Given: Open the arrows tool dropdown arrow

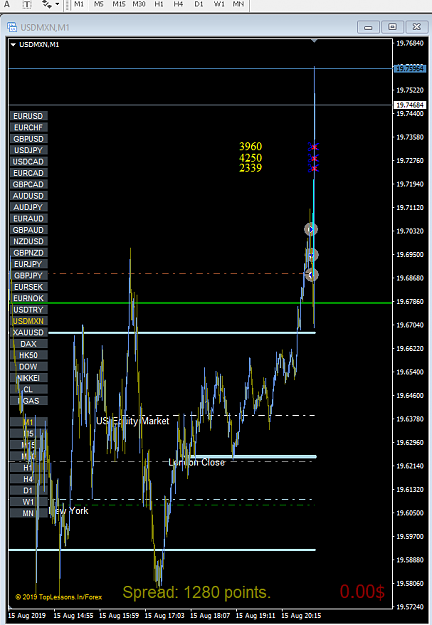Looking at the screenshot, I should [57, 4].
